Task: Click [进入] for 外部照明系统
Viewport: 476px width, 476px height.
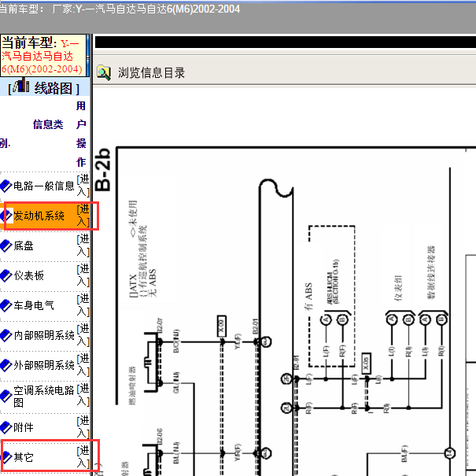Action: 83,365
